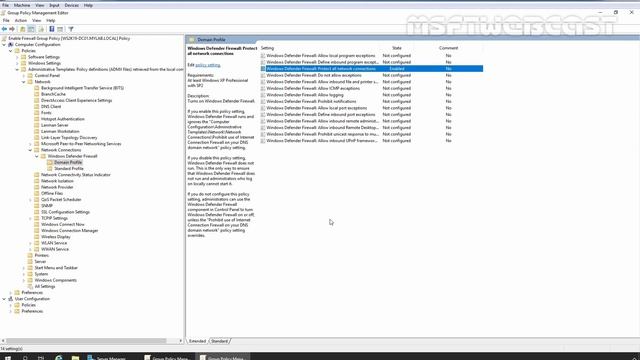The width and height of the screenshot is (640, 360).
Task: Toggle the Show/Hide Console Tree icon
Action: click(x=31, y=29)
